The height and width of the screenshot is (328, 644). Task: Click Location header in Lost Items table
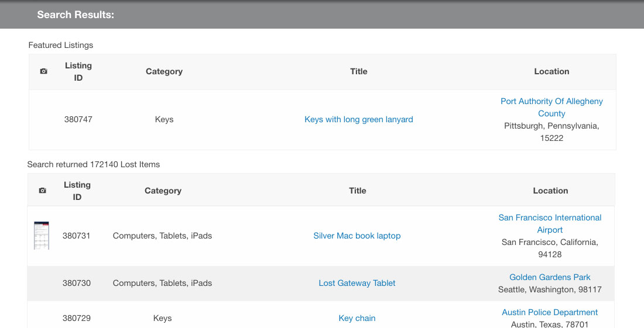click(550, 191)
